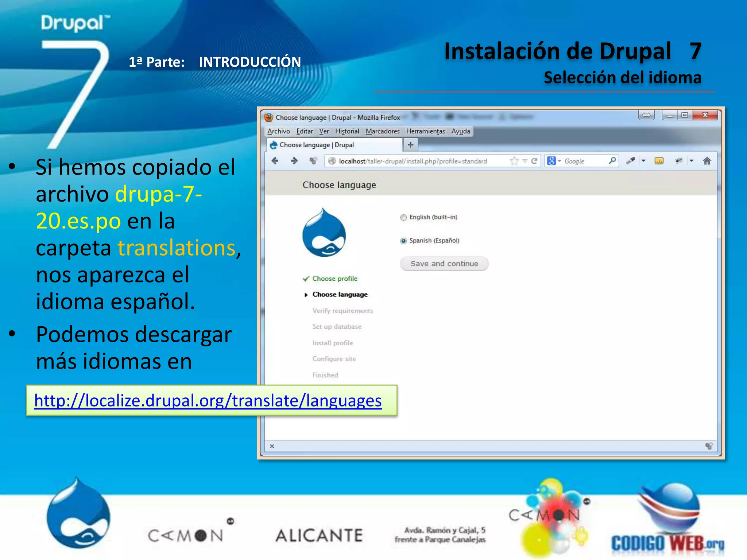This screenshot has height=560, width=747.
Task: Click the 'Install profile' step
Action: pyautogui.click(x=332, y=343)
